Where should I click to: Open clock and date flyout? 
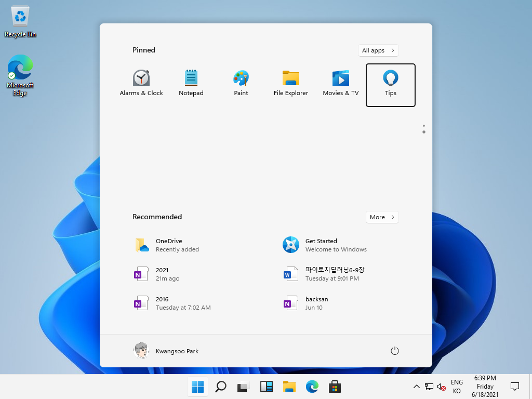click(x=485, y=387)
